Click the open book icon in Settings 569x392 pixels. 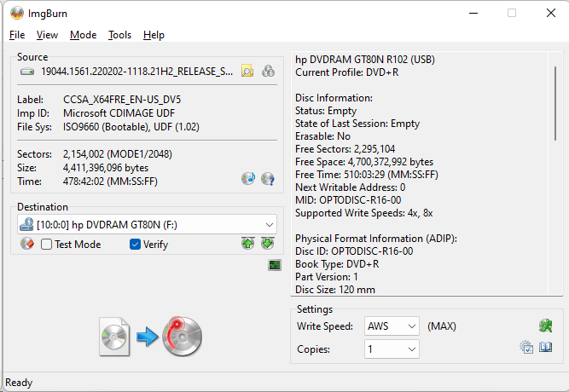pyautogui.click(x=547, y=348)
